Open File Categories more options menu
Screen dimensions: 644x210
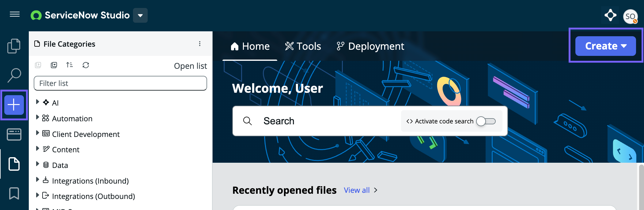(x=200, y=44)
